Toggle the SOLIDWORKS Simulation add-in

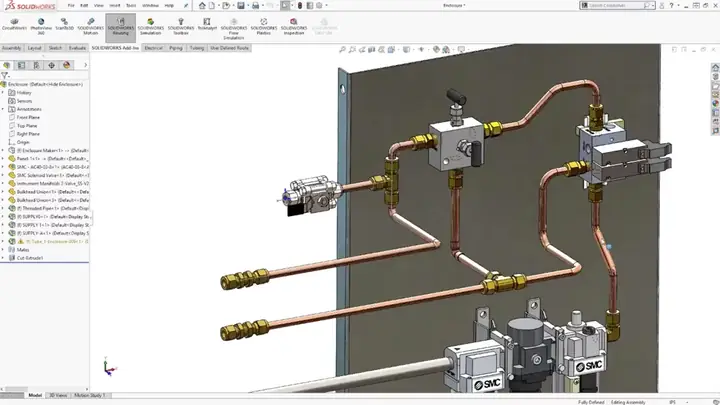click(151, 27)
